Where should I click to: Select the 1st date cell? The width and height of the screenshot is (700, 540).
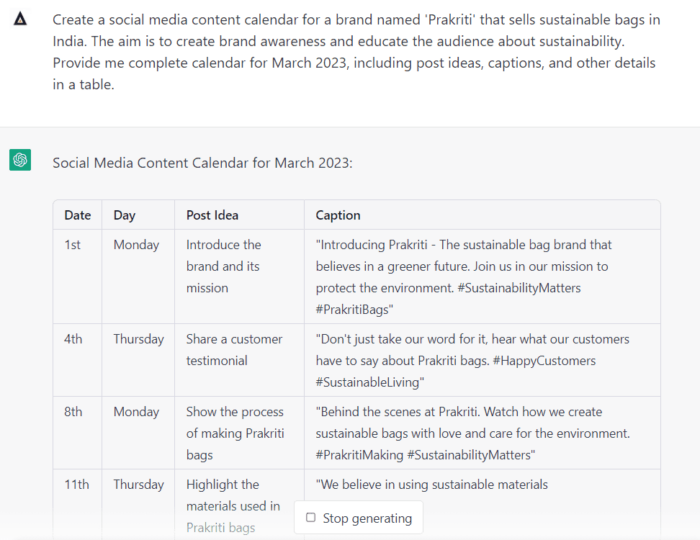[73, 245]
